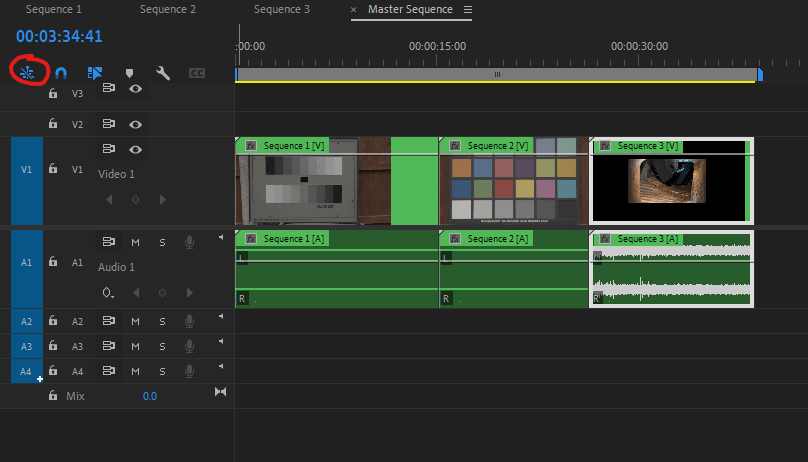The image size is (808, 462).
Task: Close the Master Sequence tab
Action: tap(354, 9)
